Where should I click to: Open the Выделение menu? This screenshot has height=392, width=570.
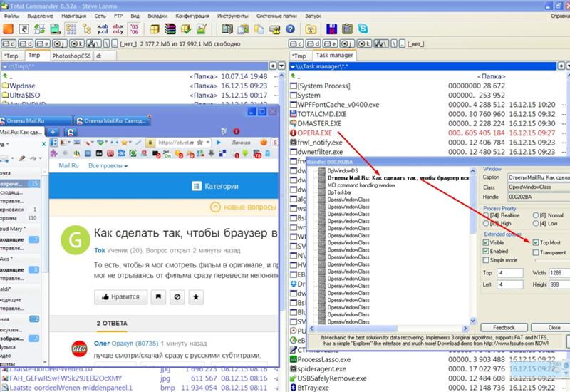click(x=40, y=16)
